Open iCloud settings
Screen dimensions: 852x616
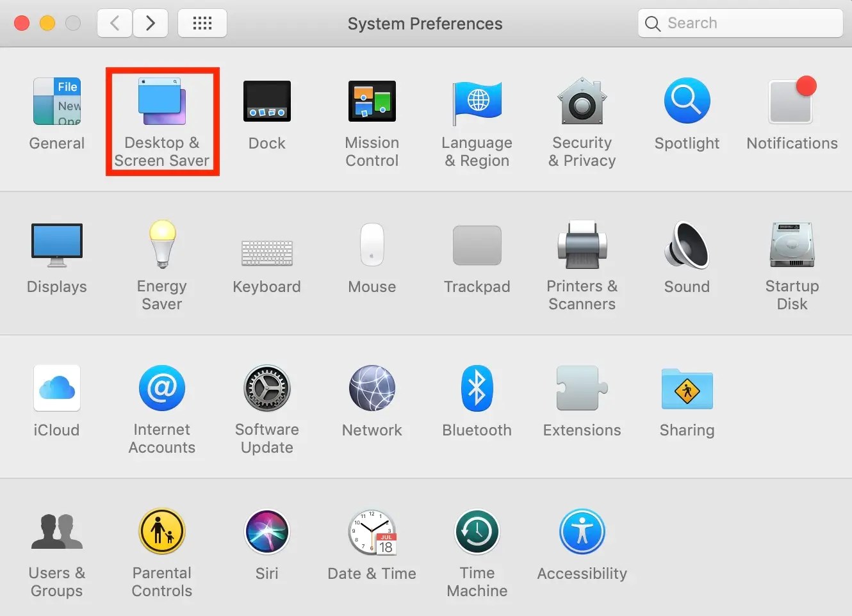point(57,389)
